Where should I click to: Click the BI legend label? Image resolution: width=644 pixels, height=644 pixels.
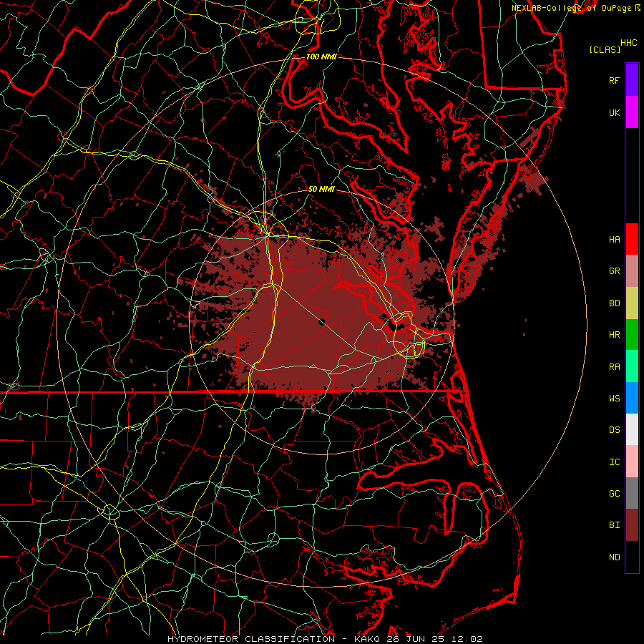pos(614,525)
